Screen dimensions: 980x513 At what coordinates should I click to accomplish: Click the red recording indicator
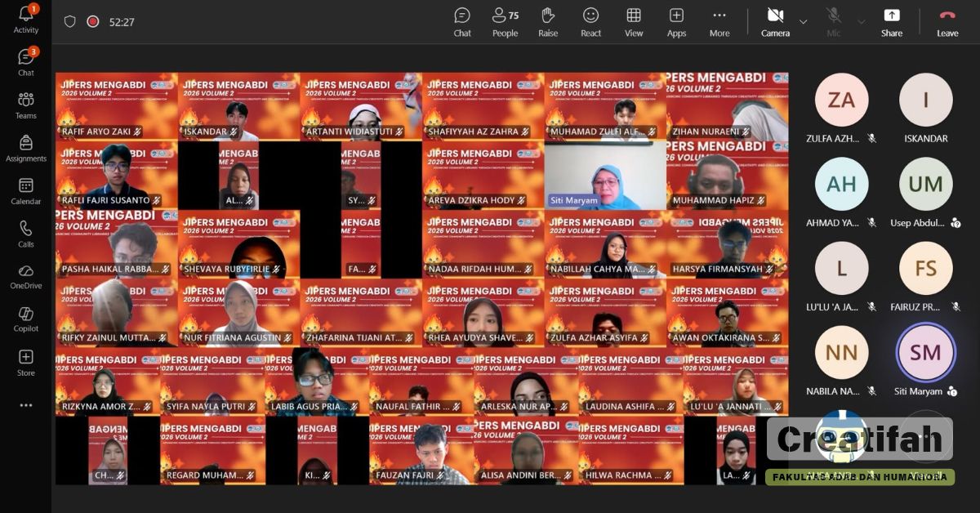click(x=93, y=22)
